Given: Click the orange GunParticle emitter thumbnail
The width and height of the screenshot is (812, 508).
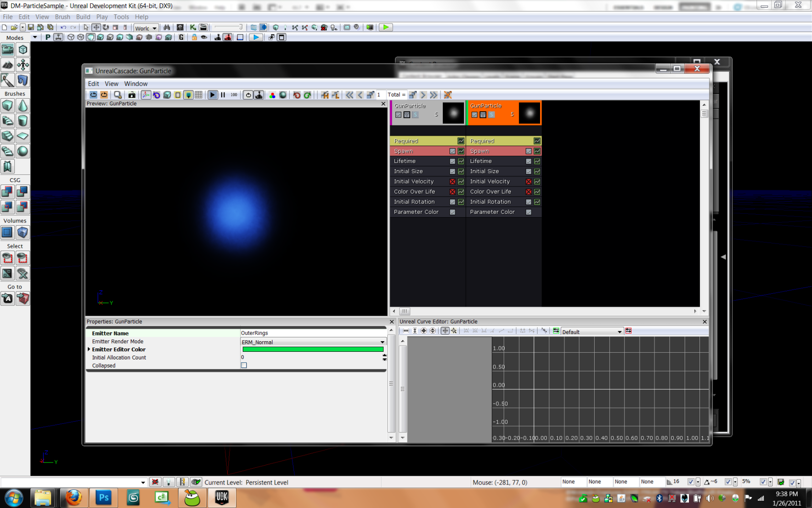Looking at the screenshot, I should click(x=530, y=113).
